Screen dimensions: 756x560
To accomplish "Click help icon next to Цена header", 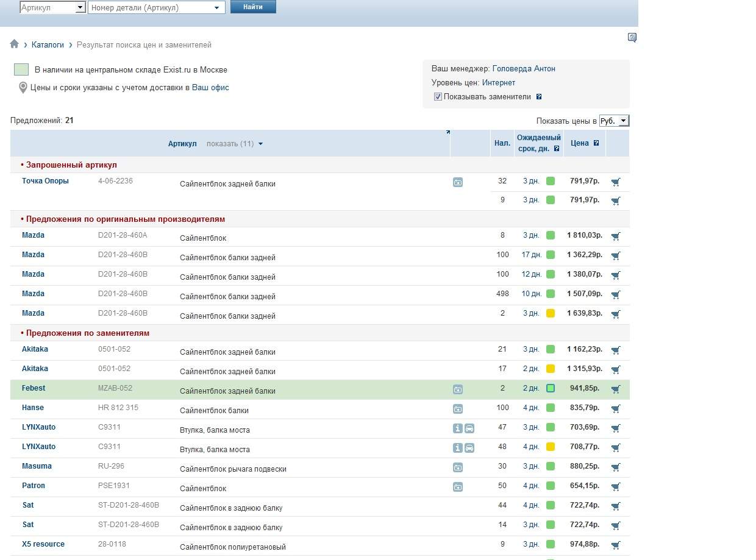I will coord(596,143).
